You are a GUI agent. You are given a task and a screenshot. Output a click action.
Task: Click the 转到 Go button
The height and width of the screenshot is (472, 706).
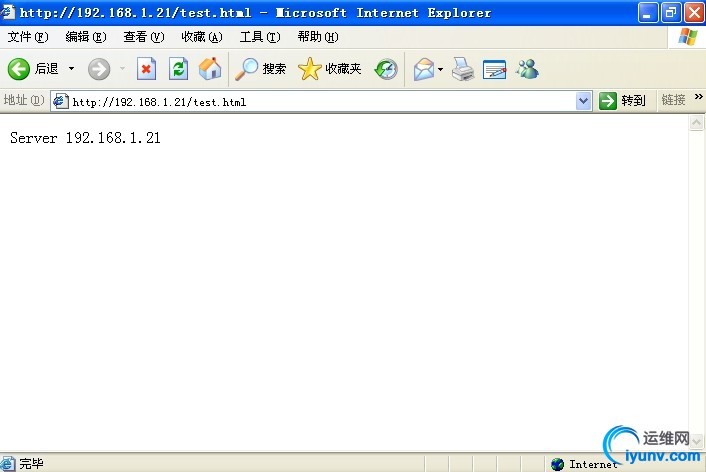623,100
